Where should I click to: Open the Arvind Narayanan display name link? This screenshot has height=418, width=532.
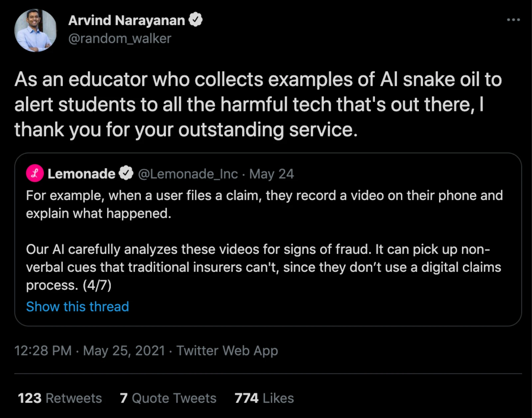point(126,20)
